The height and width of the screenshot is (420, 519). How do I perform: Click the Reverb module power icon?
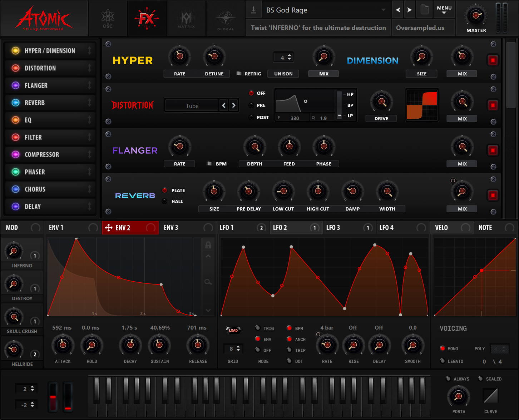point(493,195)
